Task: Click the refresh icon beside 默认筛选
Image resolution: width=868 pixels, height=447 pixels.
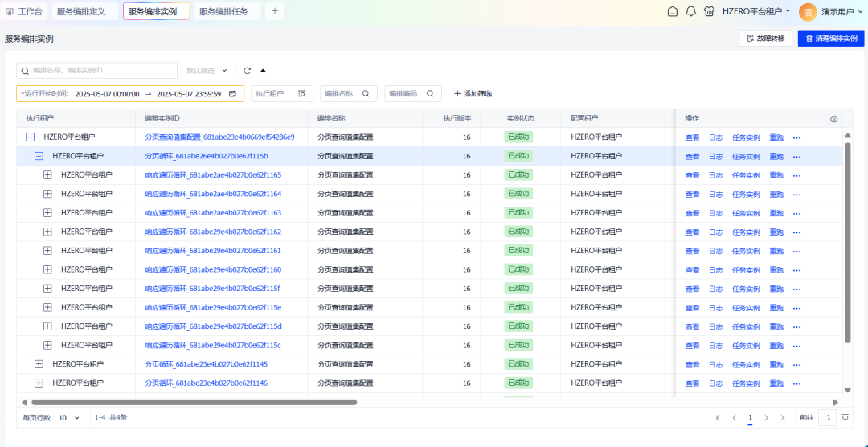Action: 248,71
